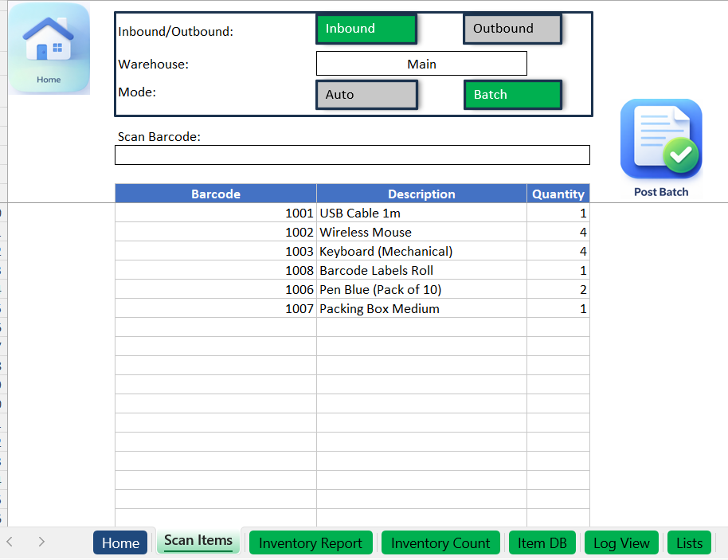
Task: Open the Warehouse selection field showing Main
Action: coord(421,64)
